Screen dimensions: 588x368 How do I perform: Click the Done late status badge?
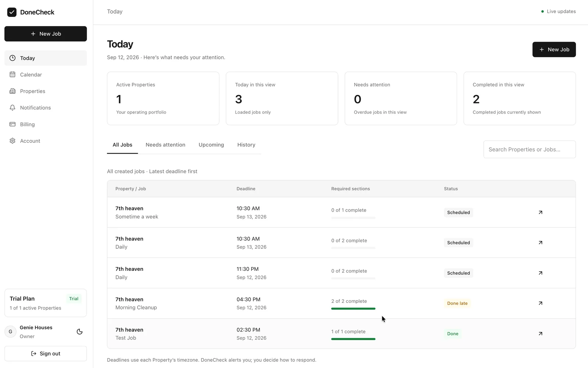(x=457, y=303)
